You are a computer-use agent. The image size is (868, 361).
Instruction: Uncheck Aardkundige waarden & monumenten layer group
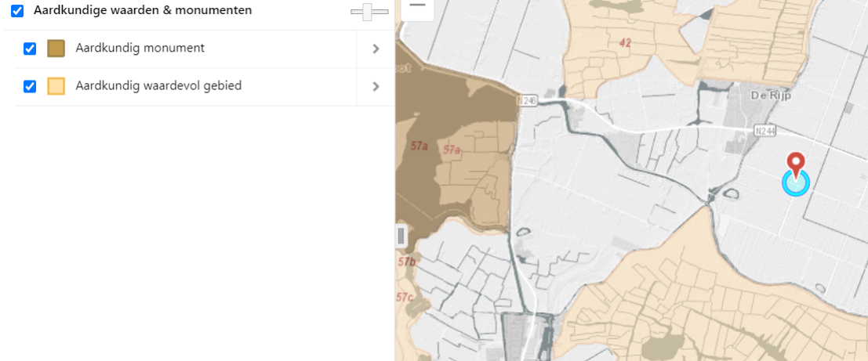[18, 11]
